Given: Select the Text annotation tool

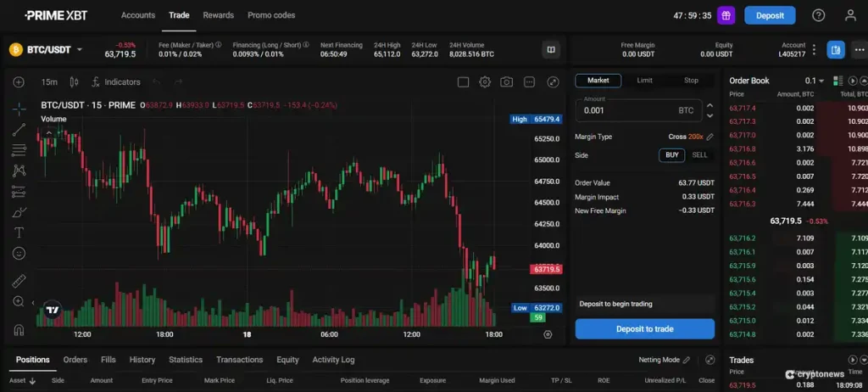Looking at the screenshot, I should tap(19, 232).
